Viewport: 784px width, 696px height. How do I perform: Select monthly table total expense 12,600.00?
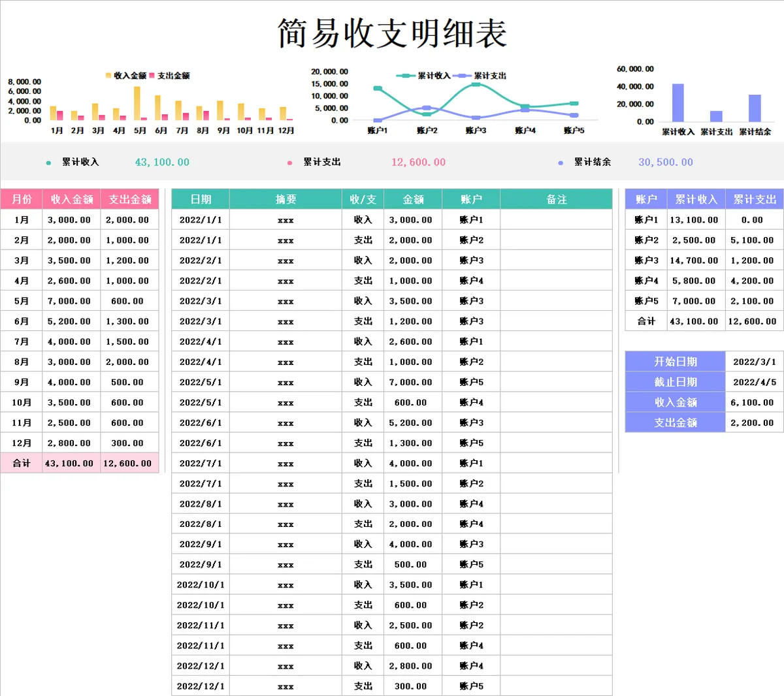coord(130,463)
